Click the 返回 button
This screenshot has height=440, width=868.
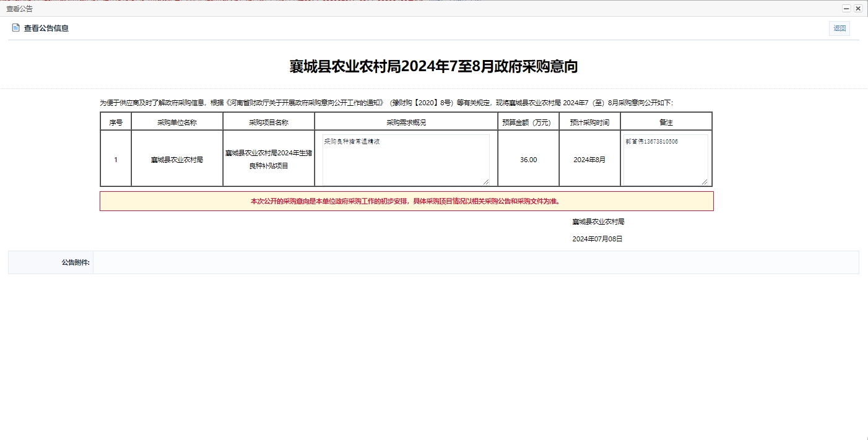click(839, 28)
